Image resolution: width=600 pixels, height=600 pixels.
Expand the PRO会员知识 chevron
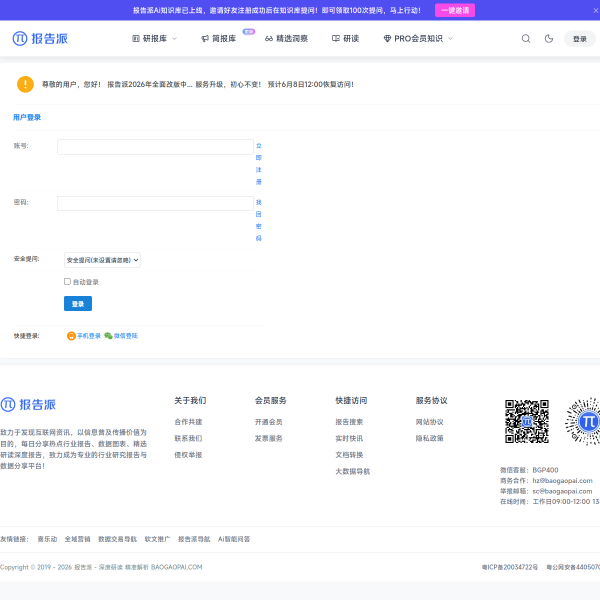[450, 39]
